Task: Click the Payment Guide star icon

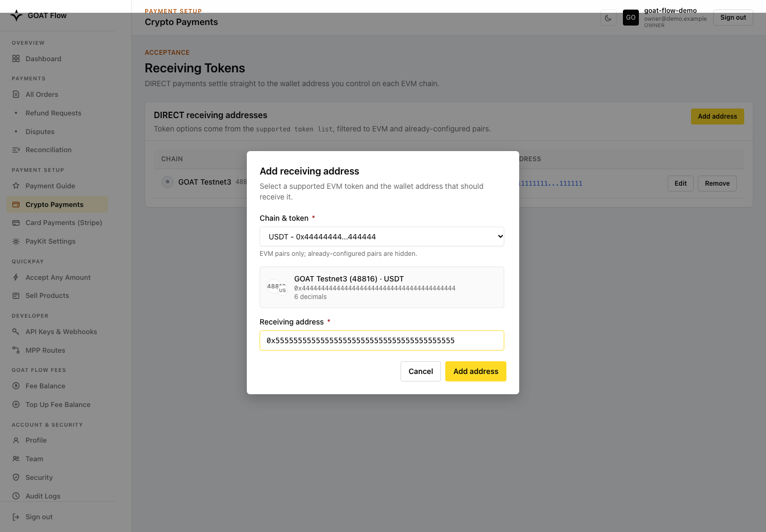Action: coord(16,186)
